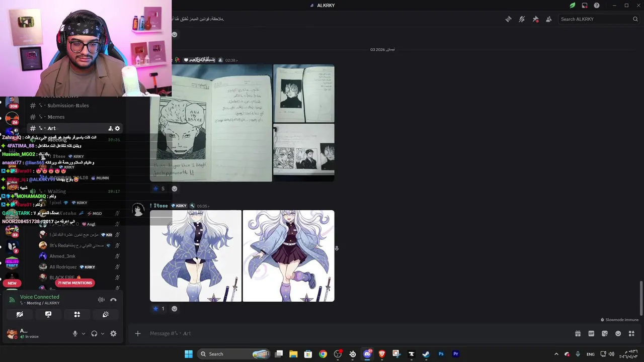Add reaction beside the 1 star reaction
The height and width of the screenshot is (362, 644).
coord(175,309)
